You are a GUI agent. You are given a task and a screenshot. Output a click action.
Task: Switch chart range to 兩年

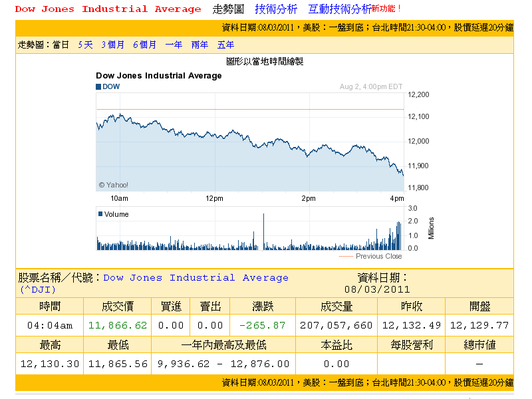[x=200, y=45]
